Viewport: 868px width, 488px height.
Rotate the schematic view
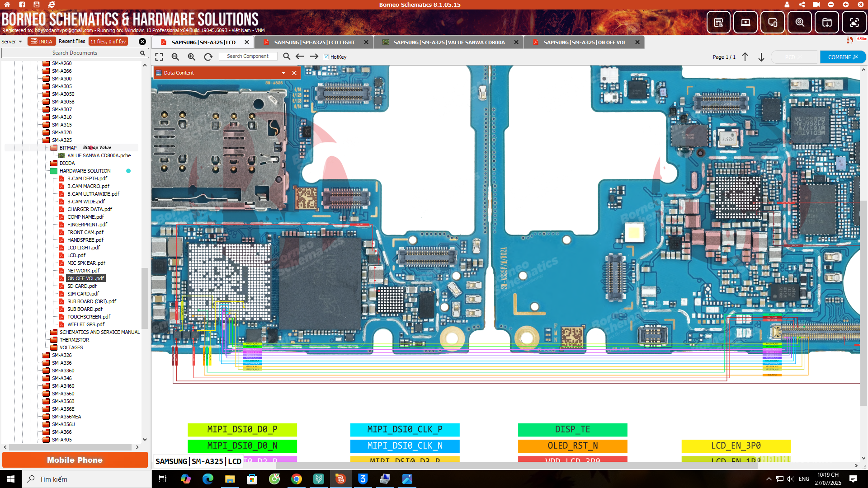tap(208, 57)
